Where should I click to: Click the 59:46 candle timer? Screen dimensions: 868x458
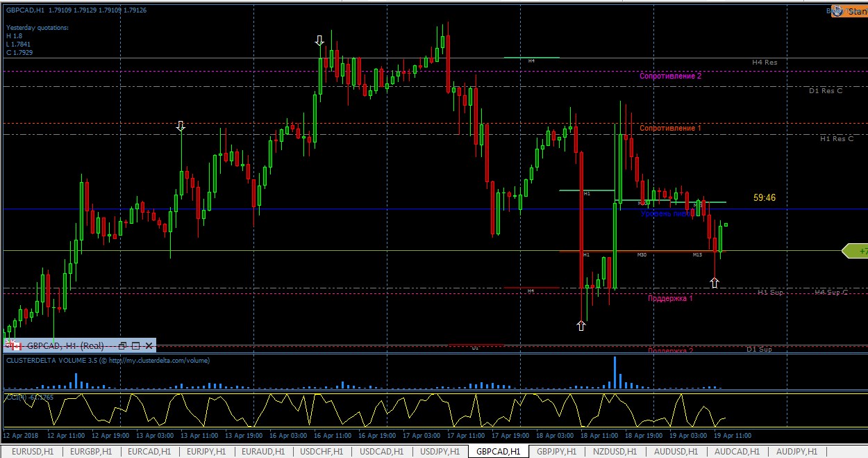tap(765, 198)
